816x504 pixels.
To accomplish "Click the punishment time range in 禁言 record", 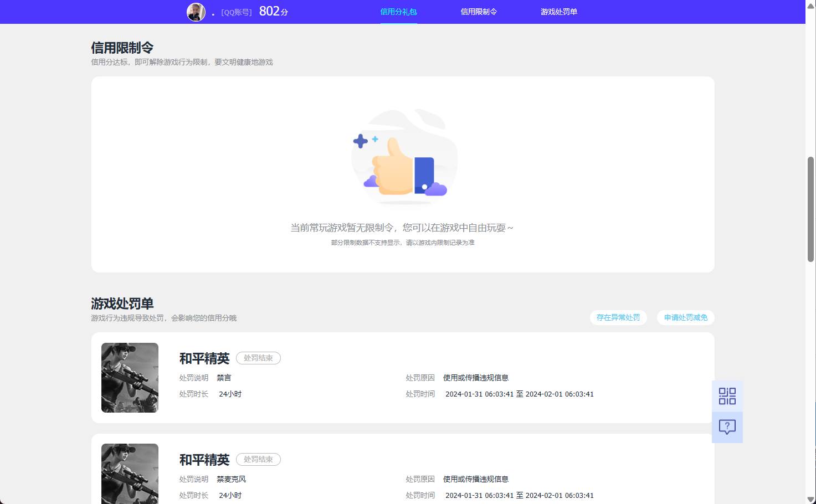I will click(520, 394).
